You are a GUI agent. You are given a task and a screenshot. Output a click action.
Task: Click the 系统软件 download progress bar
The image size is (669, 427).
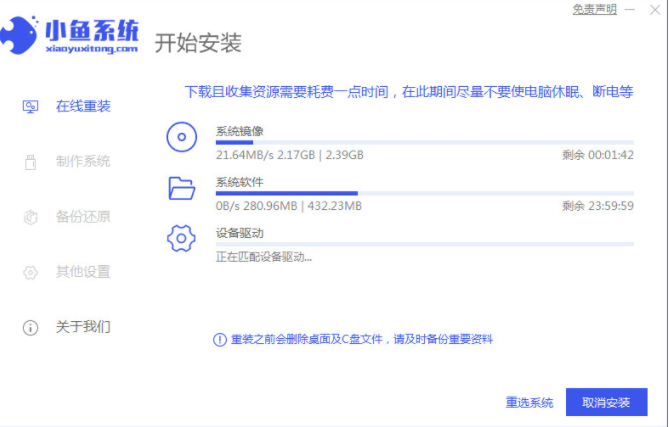tap(424, 193)
